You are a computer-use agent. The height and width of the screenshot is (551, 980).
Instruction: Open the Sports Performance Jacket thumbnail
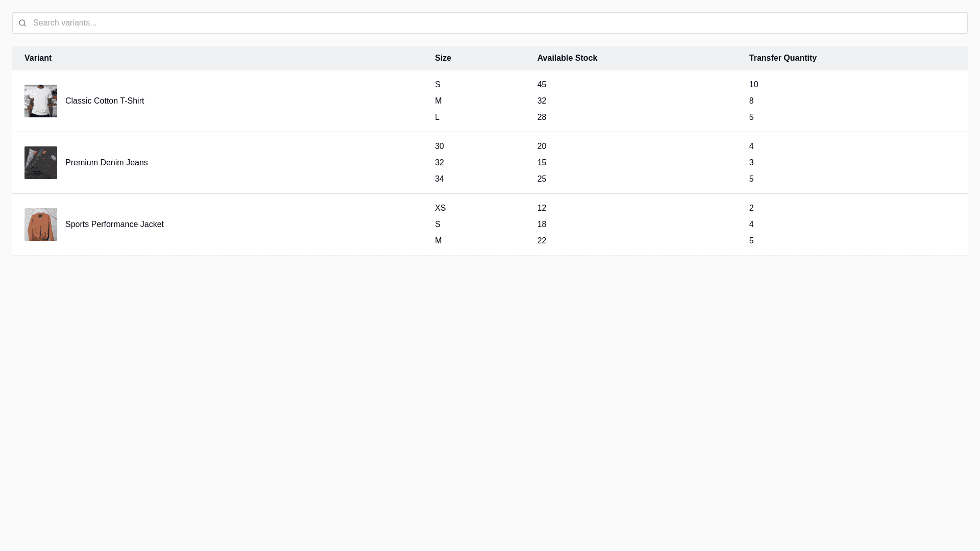[x=41, y=224]
